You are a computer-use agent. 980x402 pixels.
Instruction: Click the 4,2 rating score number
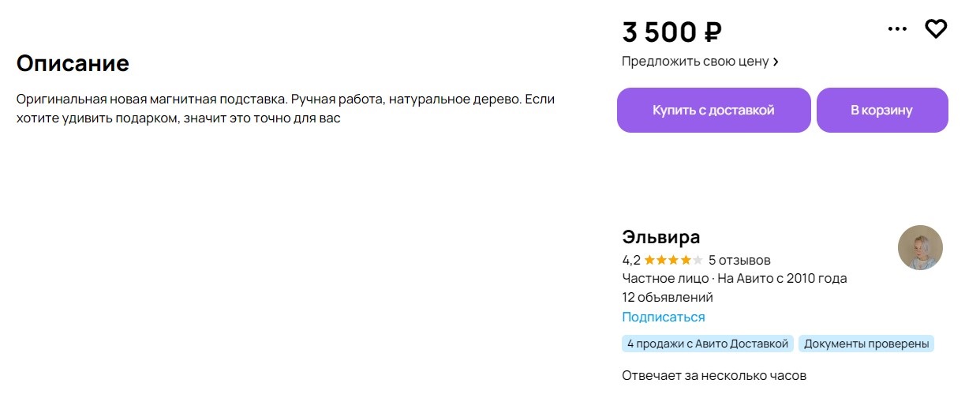tap(630, 260)
